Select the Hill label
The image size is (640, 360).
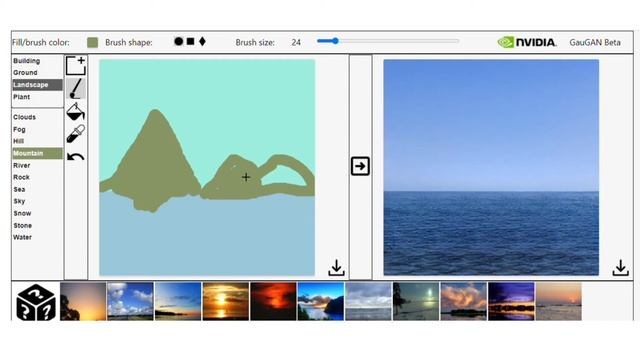tap(18, 141)
